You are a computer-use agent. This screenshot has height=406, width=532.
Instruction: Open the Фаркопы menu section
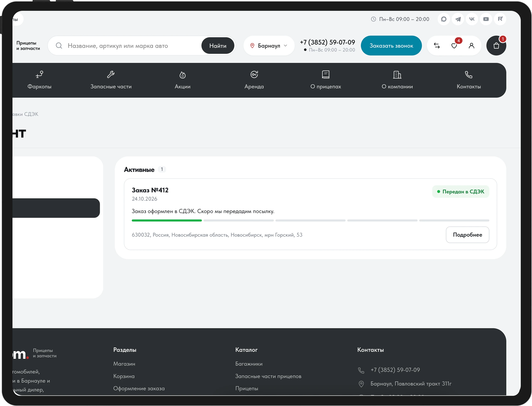39,80
